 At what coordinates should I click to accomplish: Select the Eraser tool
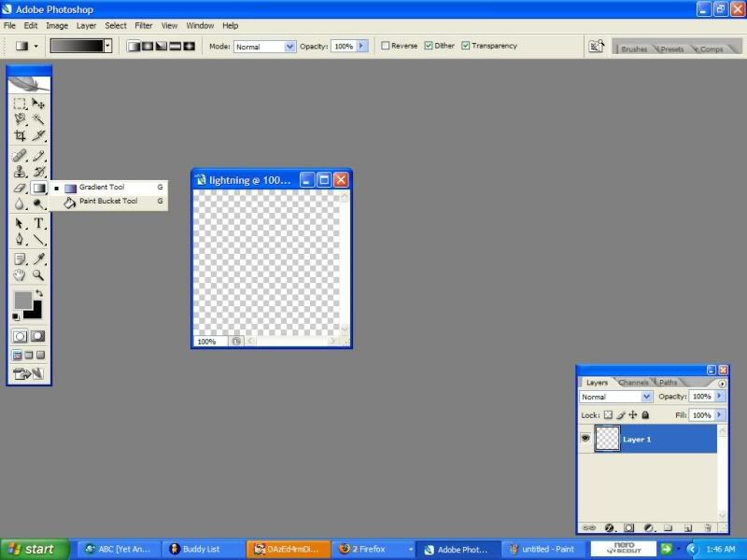(20, 189)
